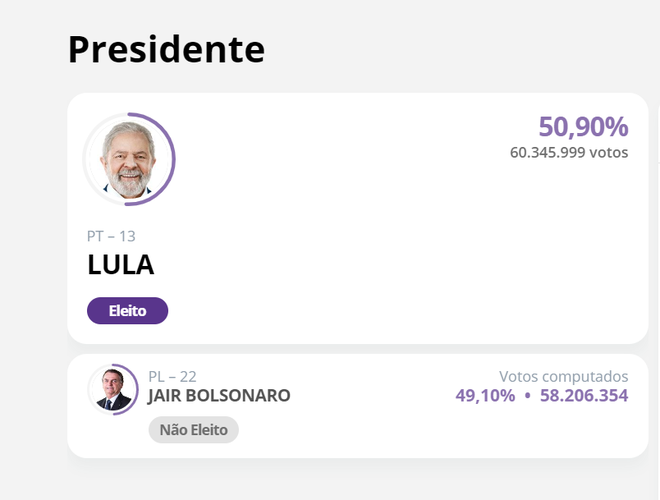The image size is (660, 500).
Task: Click the 60.345.999 votos count
Action: tap(569, 152)
